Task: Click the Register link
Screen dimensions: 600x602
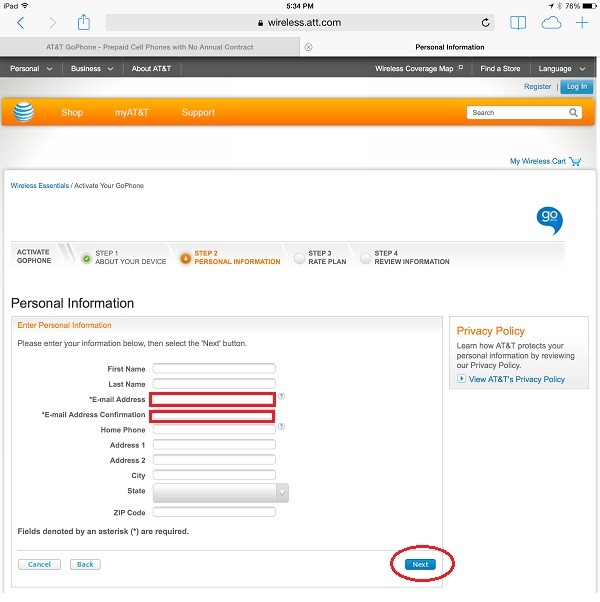Action: point(537,86)
